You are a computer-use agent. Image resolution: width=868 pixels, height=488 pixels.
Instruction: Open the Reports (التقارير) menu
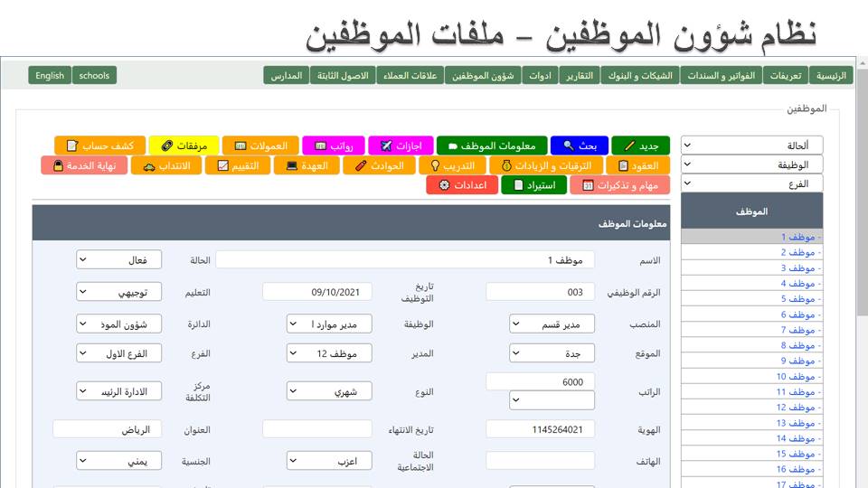coord(580,76)
